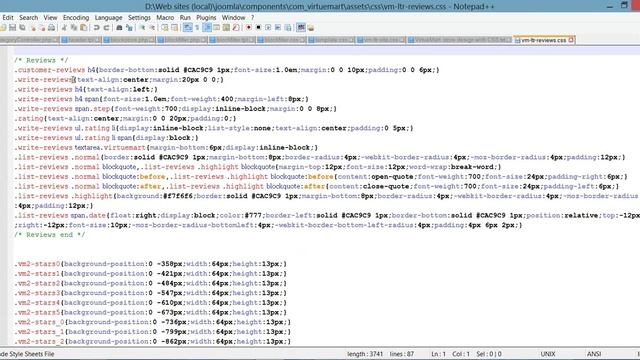
Task: Click the Paste clipboard toolbar icon
Action: click(x=84, y=27)
